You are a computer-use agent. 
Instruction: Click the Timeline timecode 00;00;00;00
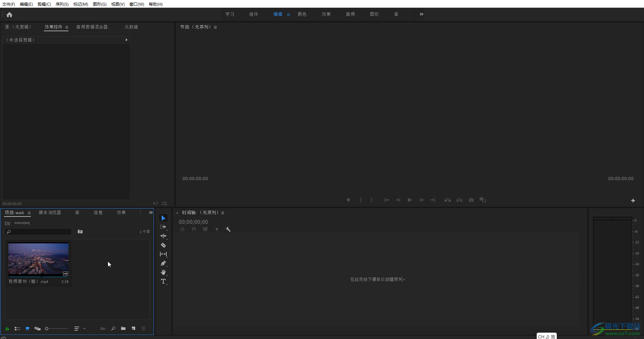pos(193,222)
